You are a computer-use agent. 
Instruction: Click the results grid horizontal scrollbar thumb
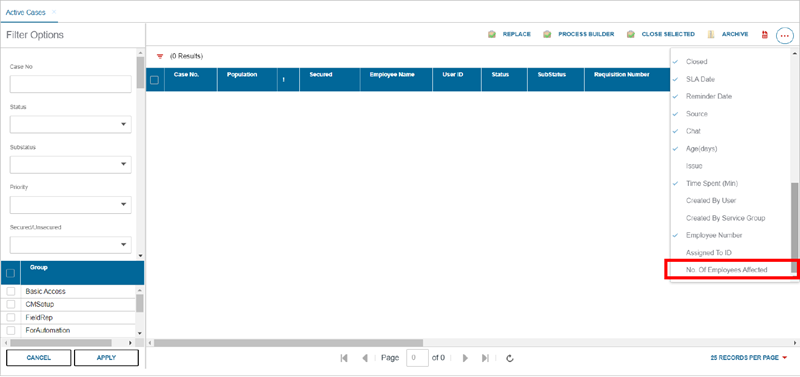pyautogui.click(x=288, y=343)
